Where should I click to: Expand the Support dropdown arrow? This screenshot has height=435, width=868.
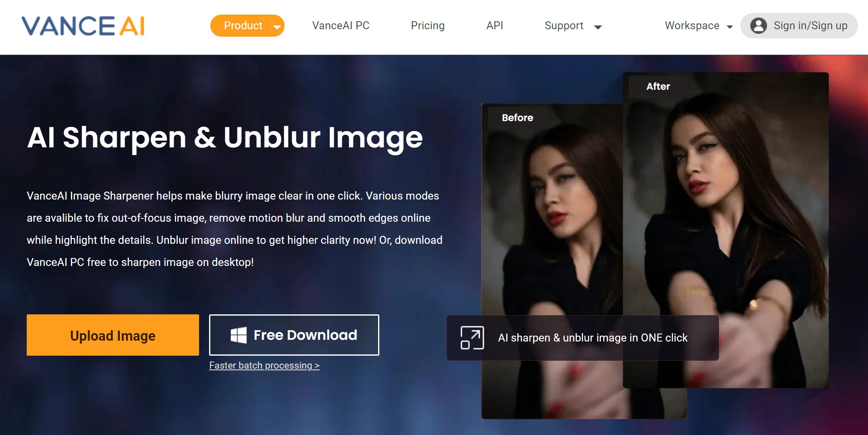tap(598, 27)
